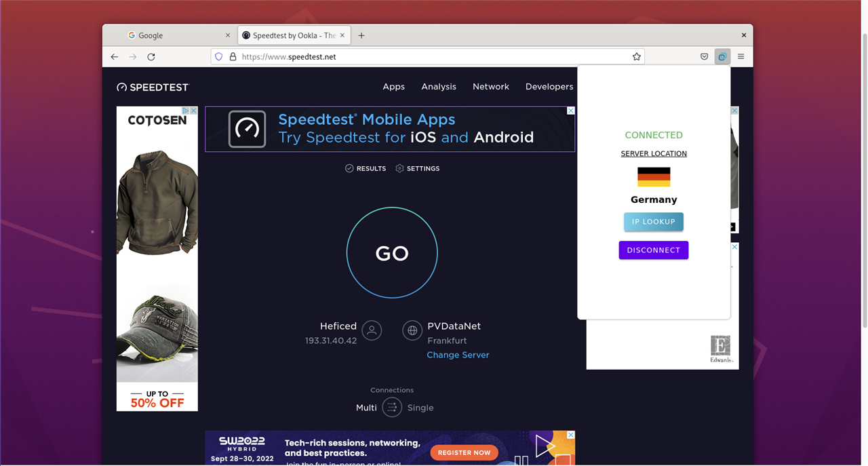The image size is (868, 466).
Task: Close the Firefox browser window
Action: pos(744,35)
